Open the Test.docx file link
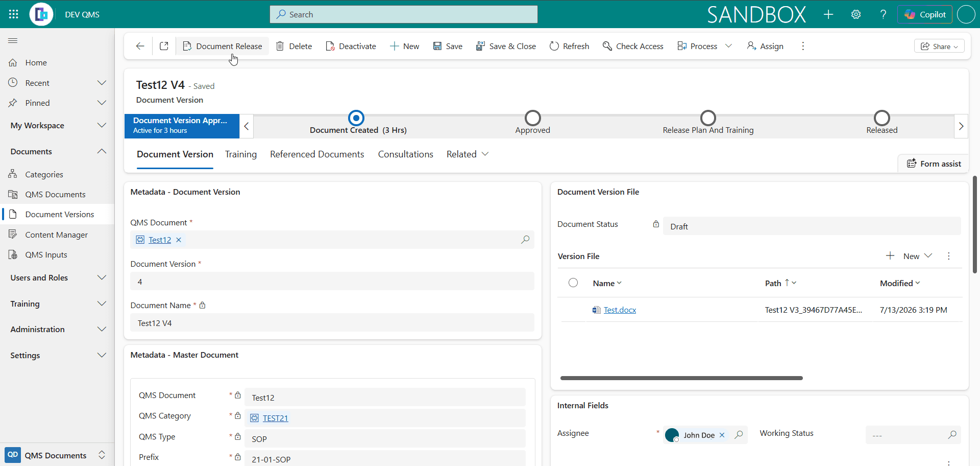 point(620,310)
